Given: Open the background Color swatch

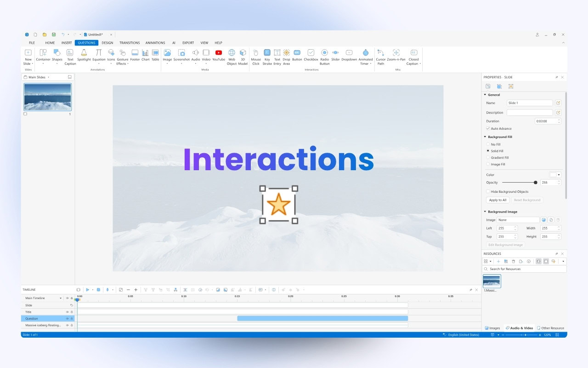Looking at the screenshot, I should [x=553, y=175].
